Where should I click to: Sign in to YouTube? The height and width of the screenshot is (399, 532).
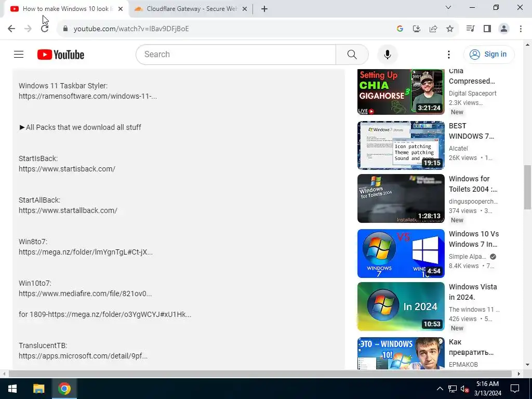[489, 54]
